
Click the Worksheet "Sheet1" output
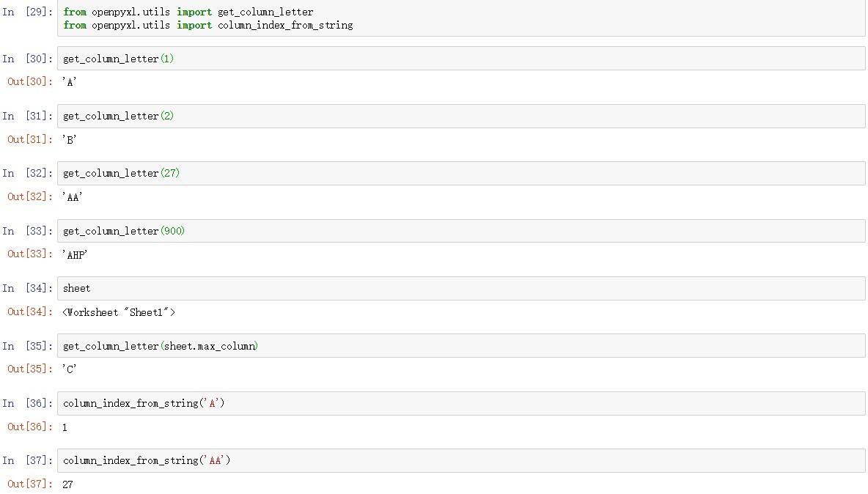point(119,312)
